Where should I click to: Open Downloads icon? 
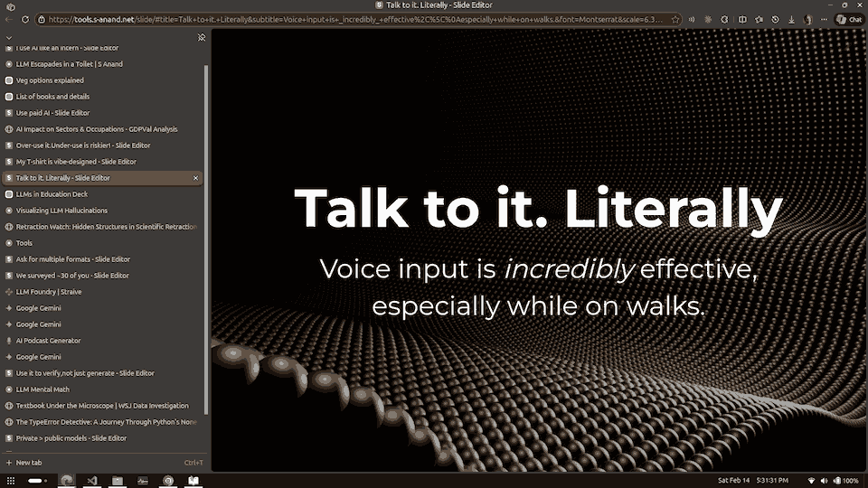pyautogui.click(x=792, y=19)
